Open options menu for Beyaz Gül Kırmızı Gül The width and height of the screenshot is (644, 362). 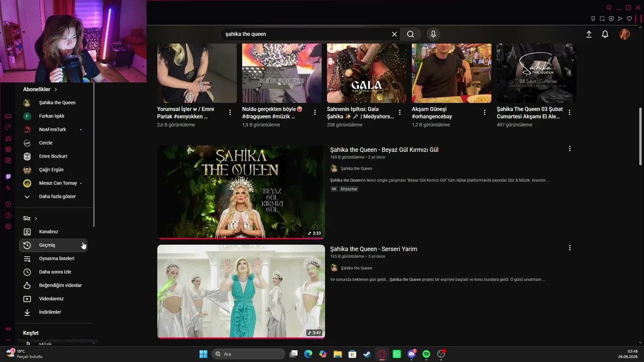(x=570, y=149)
